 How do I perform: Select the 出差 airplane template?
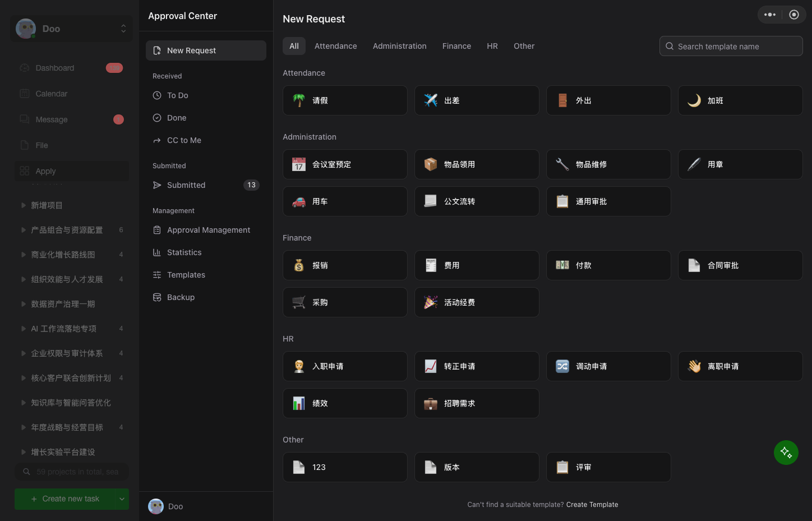(x=477, y=100)
